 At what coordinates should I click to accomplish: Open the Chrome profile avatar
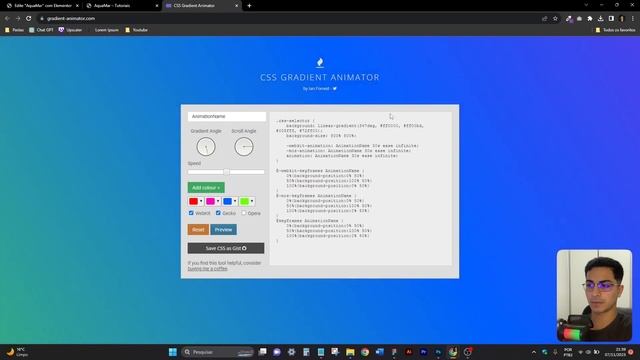pos(622,18)
